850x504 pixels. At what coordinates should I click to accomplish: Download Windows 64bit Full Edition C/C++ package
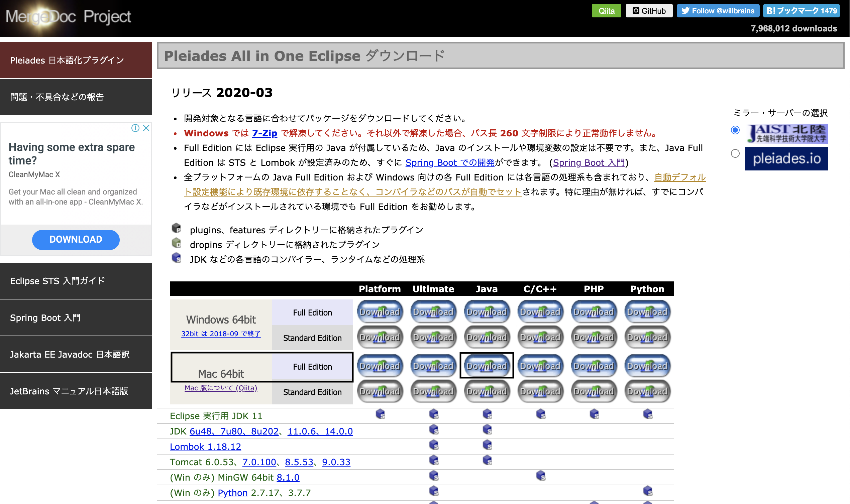[540, 311]
